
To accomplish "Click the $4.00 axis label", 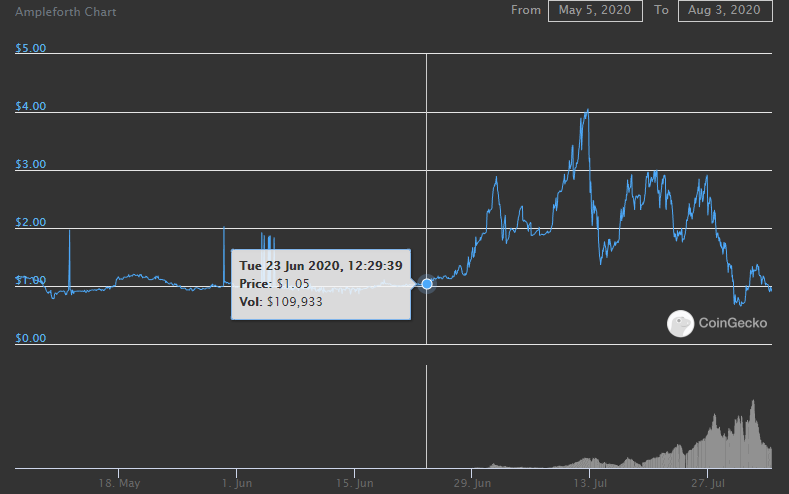I will click(x=31, y=106).
